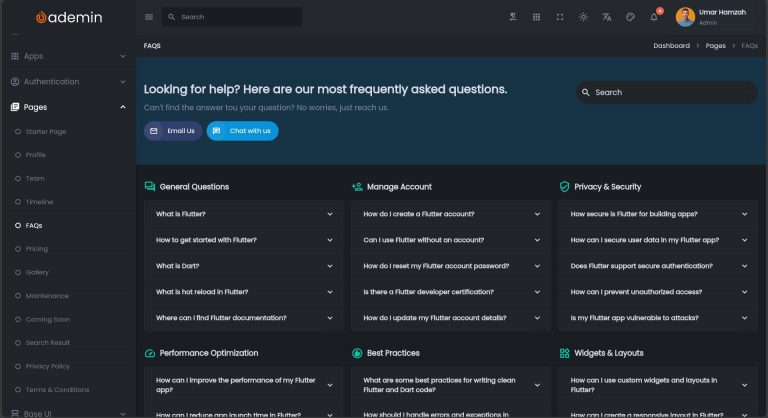Screen dimensions: 768x418
Task: Expand the Authentication sidebar menu
Action: tap(68, 82)
